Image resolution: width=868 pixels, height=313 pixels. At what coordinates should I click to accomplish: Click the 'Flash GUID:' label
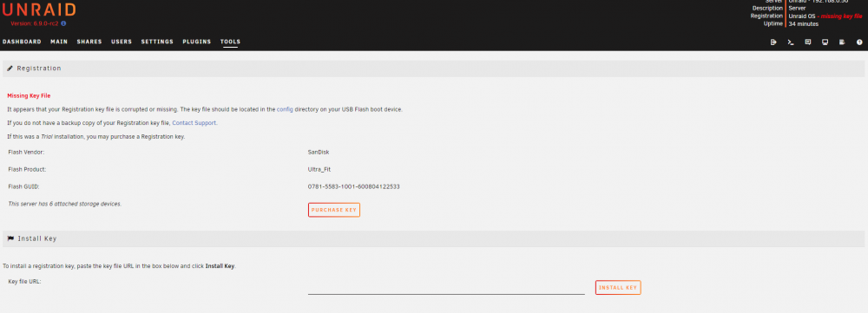pyautogui.click(x=23, y=187)
